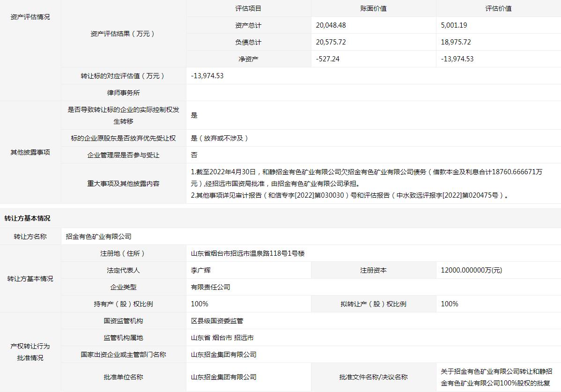Click the 重大事项及其他披露内容 label
The image size is (561, 392).
click(123, 184)
